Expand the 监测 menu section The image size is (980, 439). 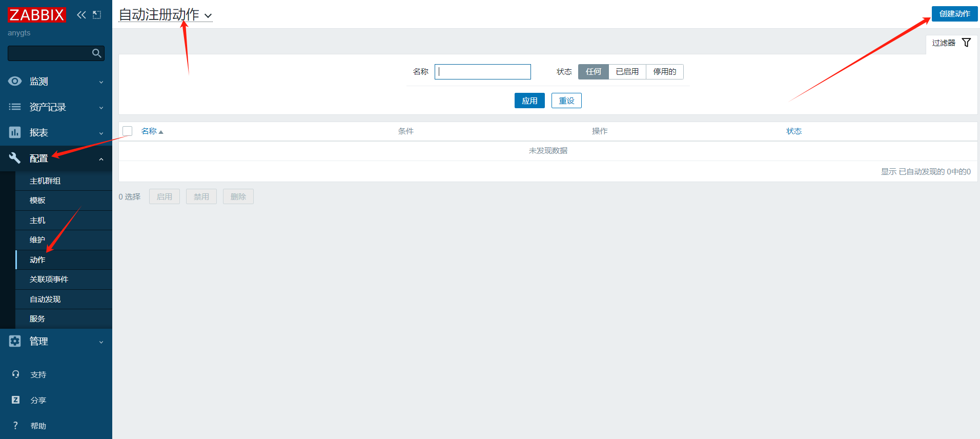coord(56,82)
